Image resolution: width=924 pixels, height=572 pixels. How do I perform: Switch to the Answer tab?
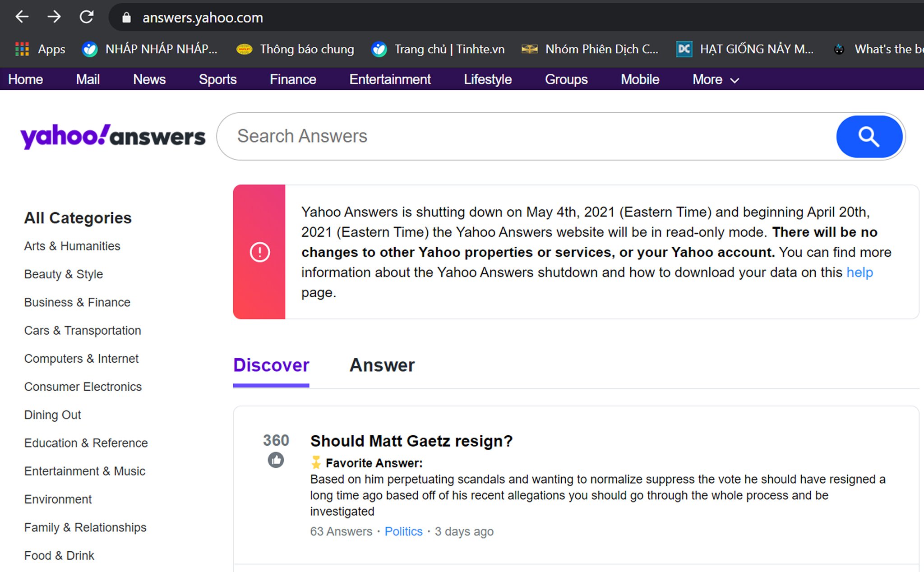pos(382,365)
